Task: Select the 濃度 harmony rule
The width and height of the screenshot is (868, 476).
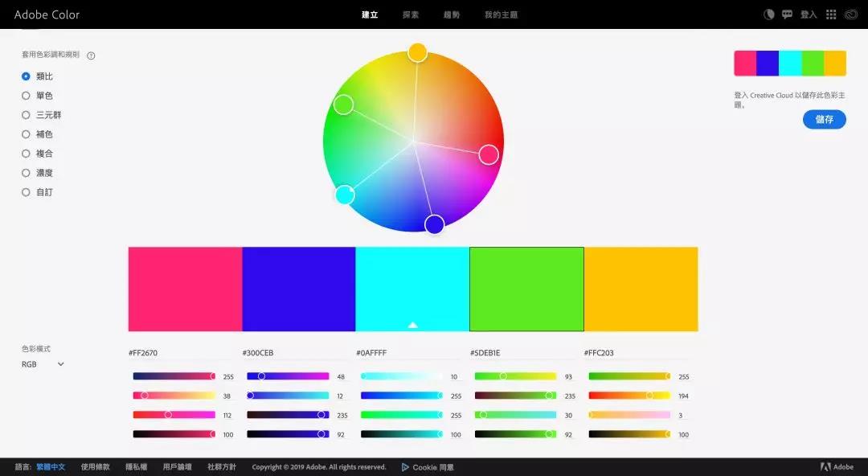Action: pos(37,173)
